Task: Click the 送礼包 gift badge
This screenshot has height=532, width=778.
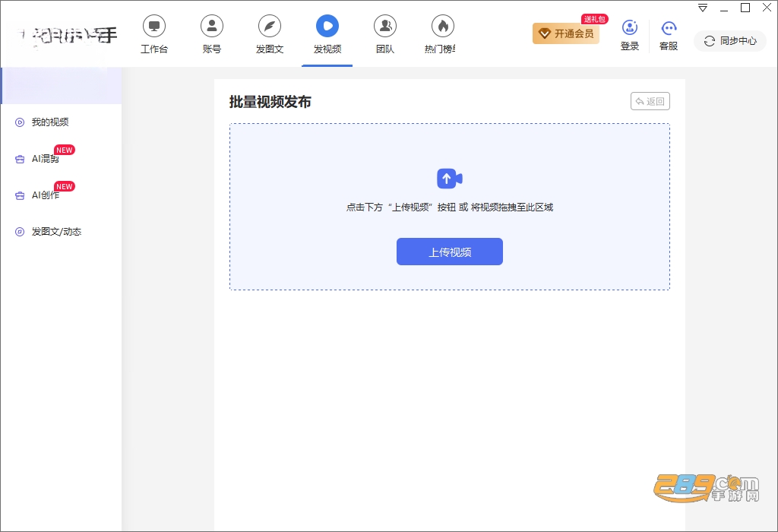Action: tap(594, 19)
